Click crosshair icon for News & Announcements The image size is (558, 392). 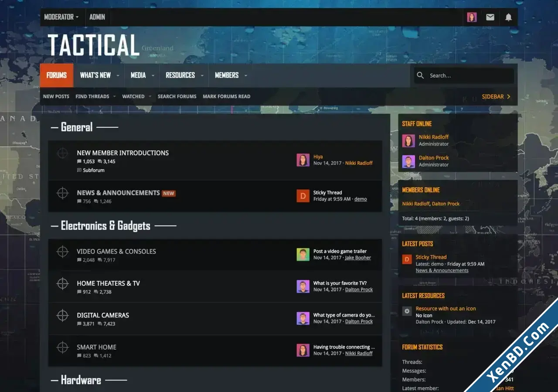[x=63, y=193]
